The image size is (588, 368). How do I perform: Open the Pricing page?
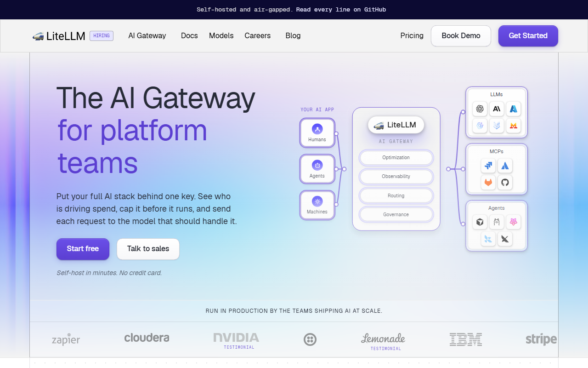[x=412, y=36]
